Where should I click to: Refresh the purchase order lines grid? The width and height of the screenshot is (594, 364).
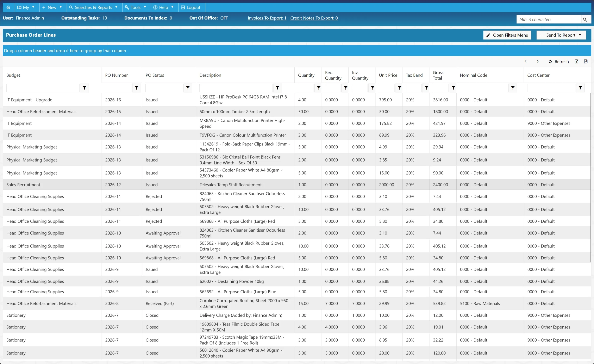coord(559,62)
